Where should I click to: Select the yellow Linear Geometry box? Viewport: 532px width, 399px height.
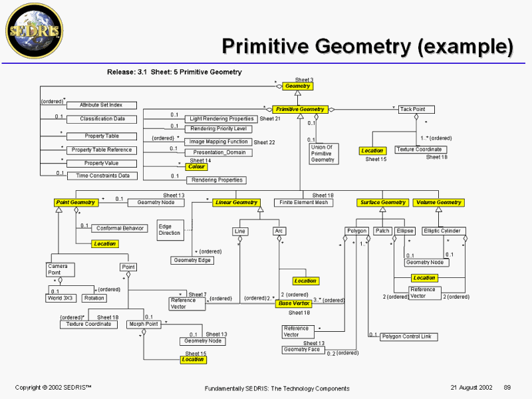point(236,202)
